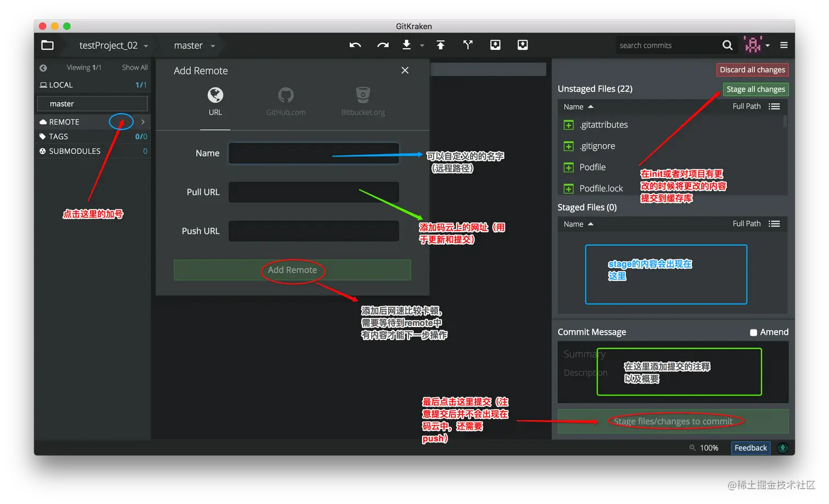The width and height of the screenshot is (829, 504).
Task: Click the Feedback button
Action: click(751, 448)
